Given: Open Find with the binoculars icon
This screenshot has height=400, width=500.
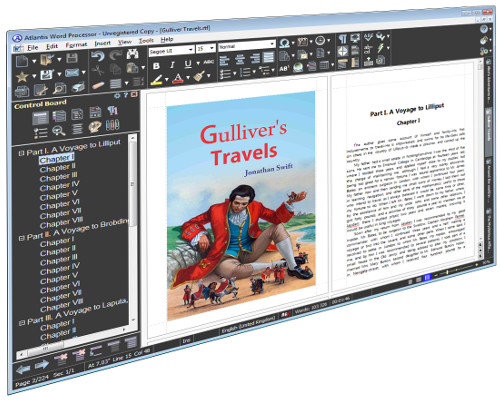Looking at the screenshot, I should tap(132, 54).
